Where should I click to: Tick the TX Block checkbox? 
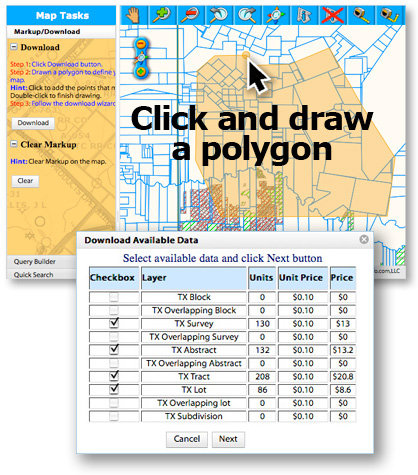(114, 297)
